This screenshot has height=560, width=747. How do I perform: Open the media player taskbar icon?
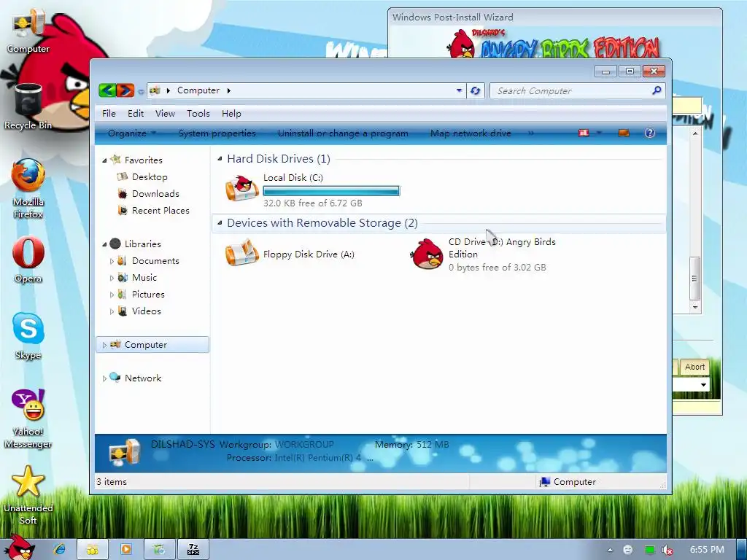[125, 549]
